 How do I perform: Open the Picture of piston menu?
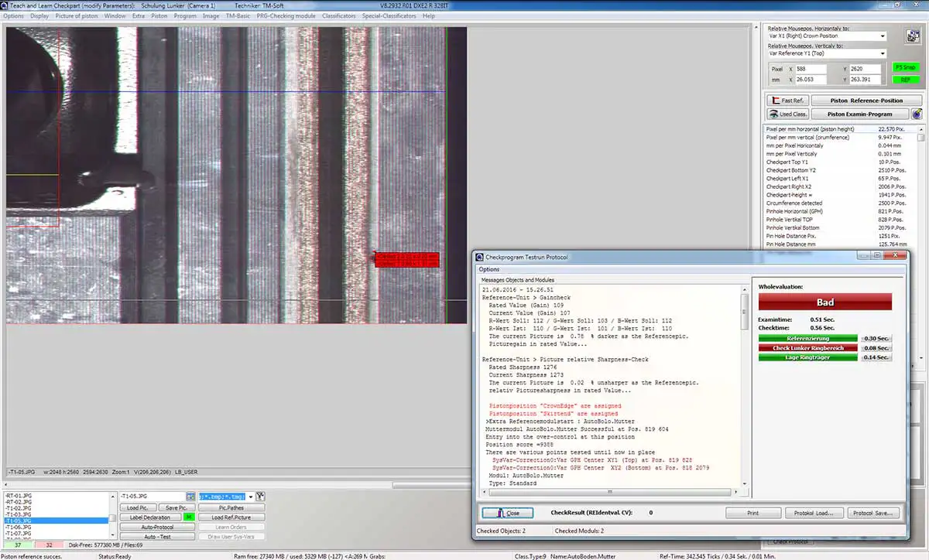coord(77,15)
